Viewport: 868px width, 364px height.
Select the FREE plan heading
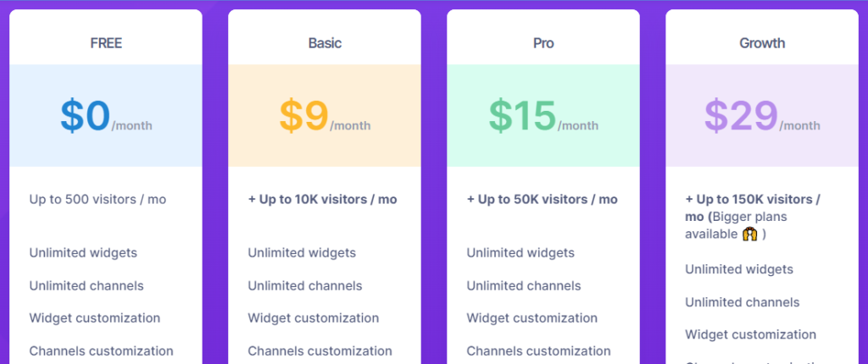(x=106, y=43)
